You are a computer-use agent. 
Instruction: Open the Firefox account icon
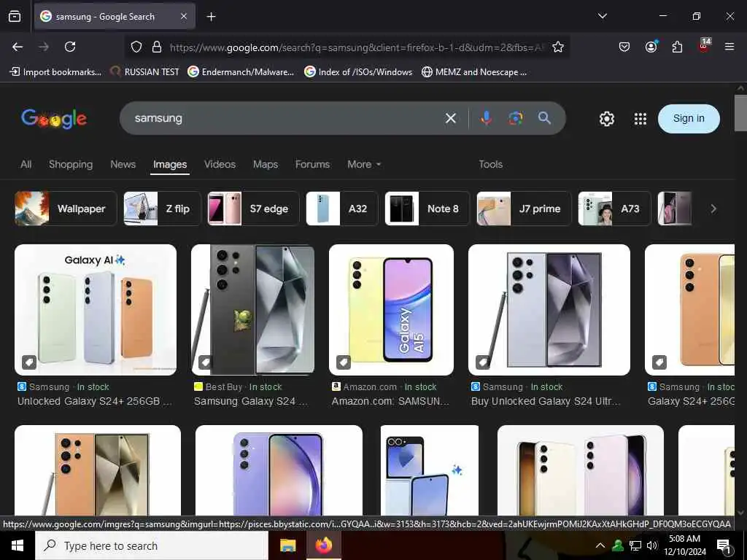651,47
